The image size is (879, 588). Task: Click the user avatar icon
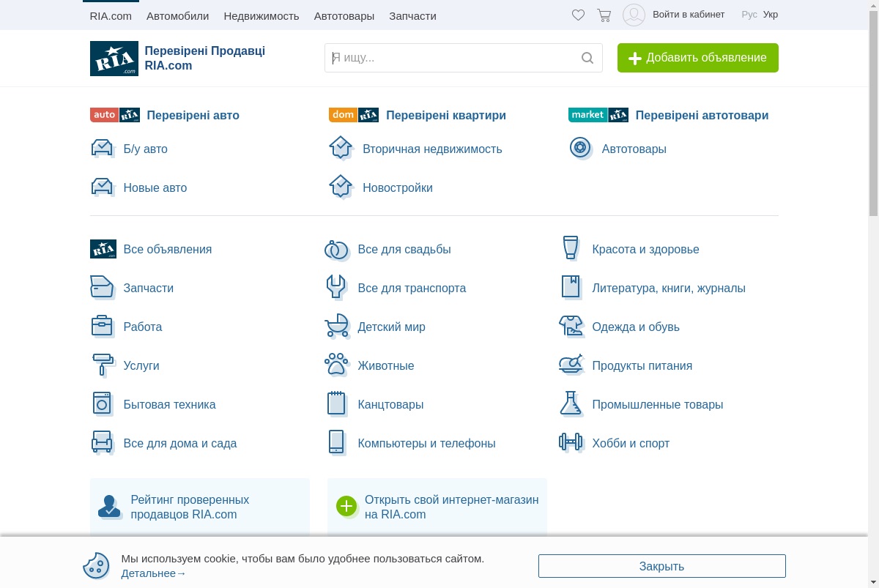pyautogui.click(x=634, y=15)
